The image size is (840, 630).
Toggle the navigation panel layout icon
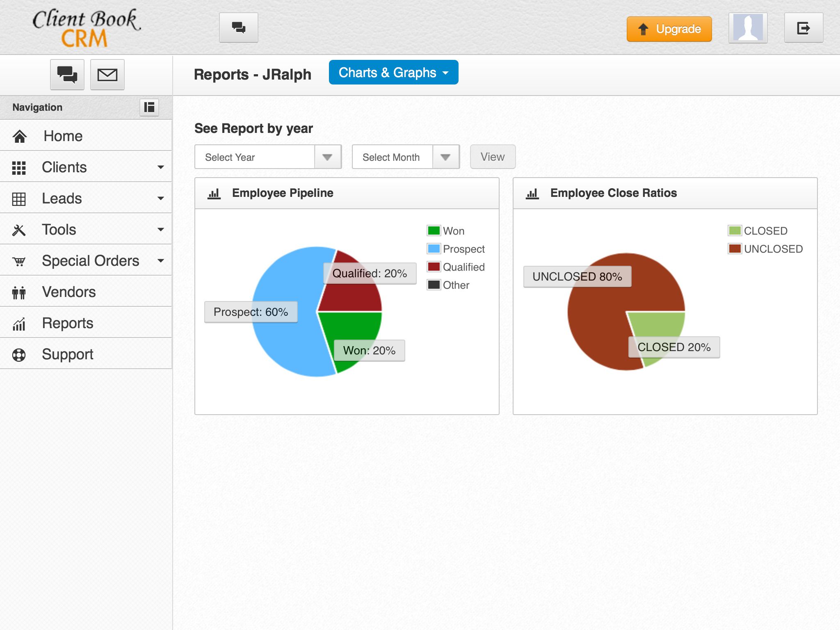tap(149, 107)
